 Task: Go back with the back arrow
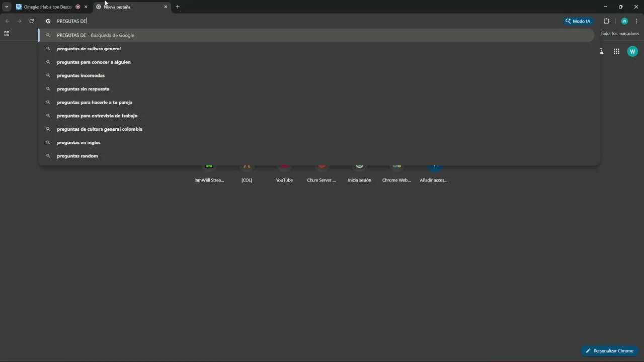[7, 21]
